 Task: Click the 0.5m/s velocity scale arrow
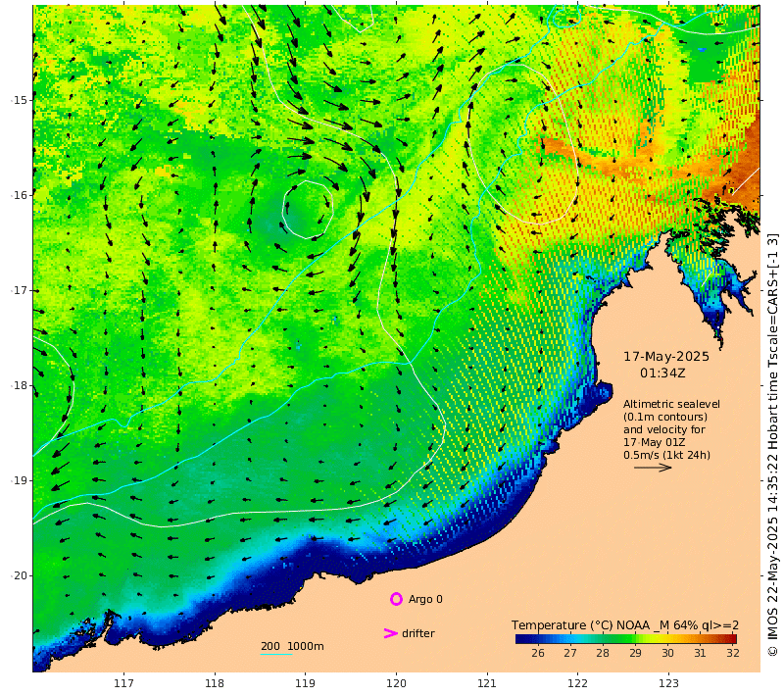(653, 468)
